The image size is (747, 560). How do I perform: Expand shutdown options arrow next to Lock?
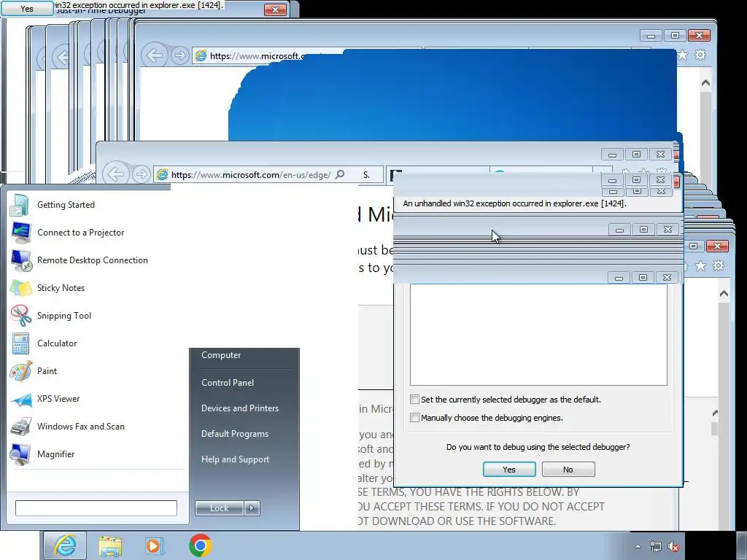click(252, 508)
